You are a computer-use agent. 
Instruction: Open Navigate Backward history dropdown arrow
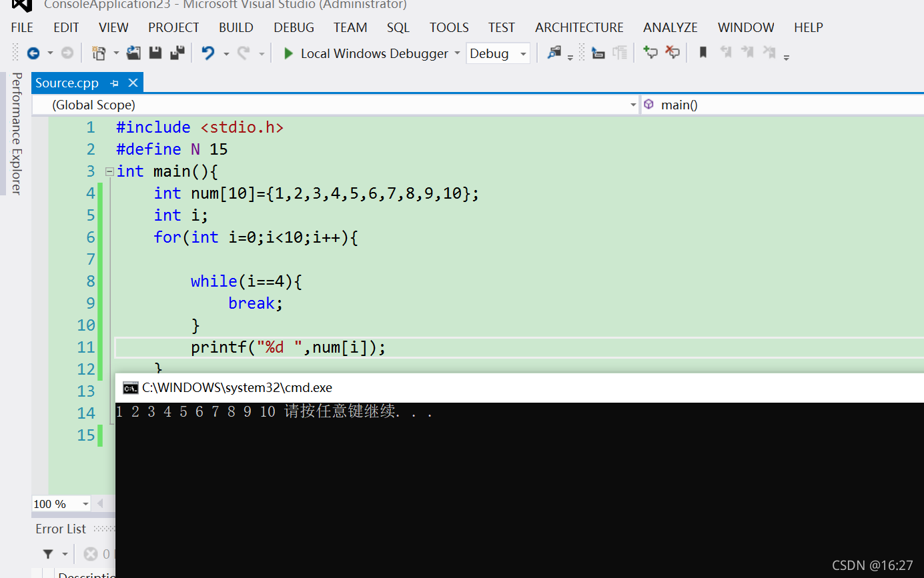point(50,53)
